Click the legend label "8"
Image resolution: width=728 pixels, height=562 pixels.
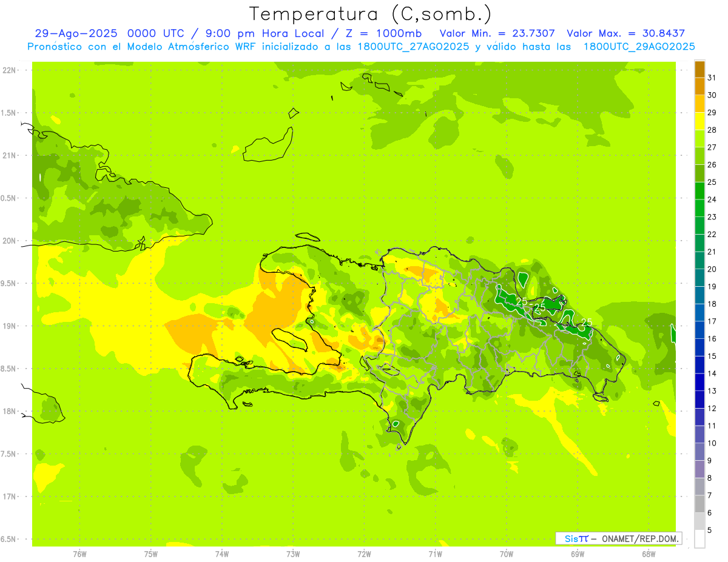click(710, 478)
